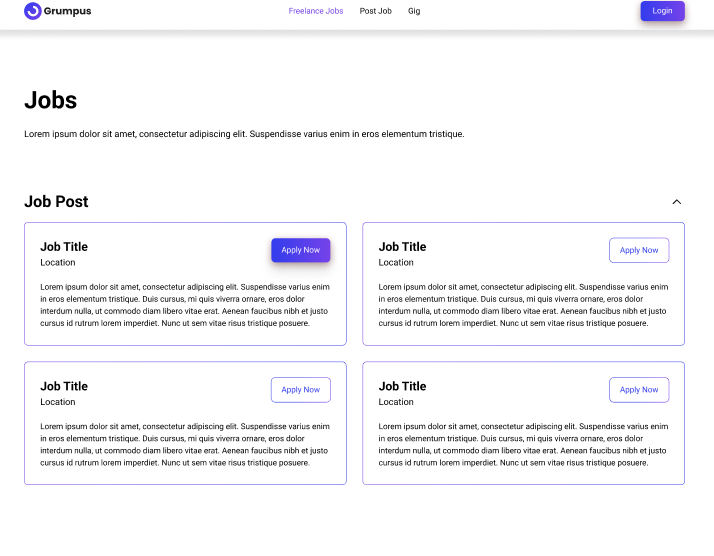Click the Login button
714x556 pixels.
pyautogui.click(x=662, y=11)
